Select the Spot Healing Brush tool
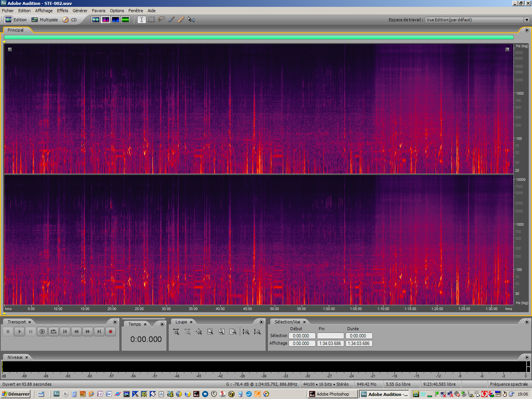 point(181,19)
